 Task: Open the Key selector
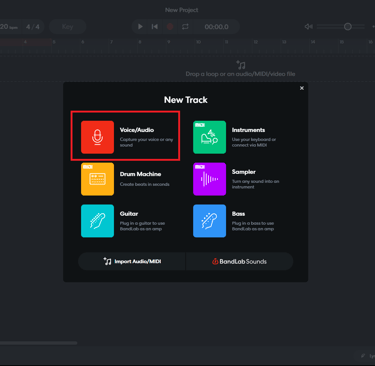click(x=67, y=27)
